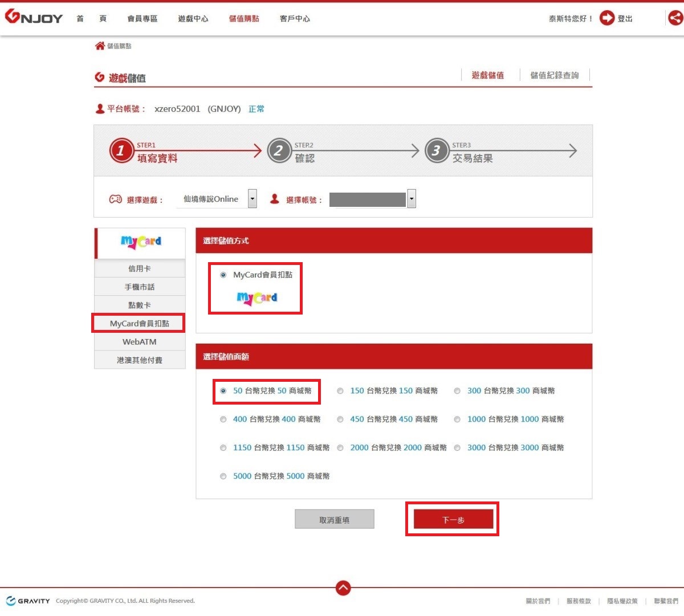
Task: Click the Gravity logo in footer
Action: (28, 601)
